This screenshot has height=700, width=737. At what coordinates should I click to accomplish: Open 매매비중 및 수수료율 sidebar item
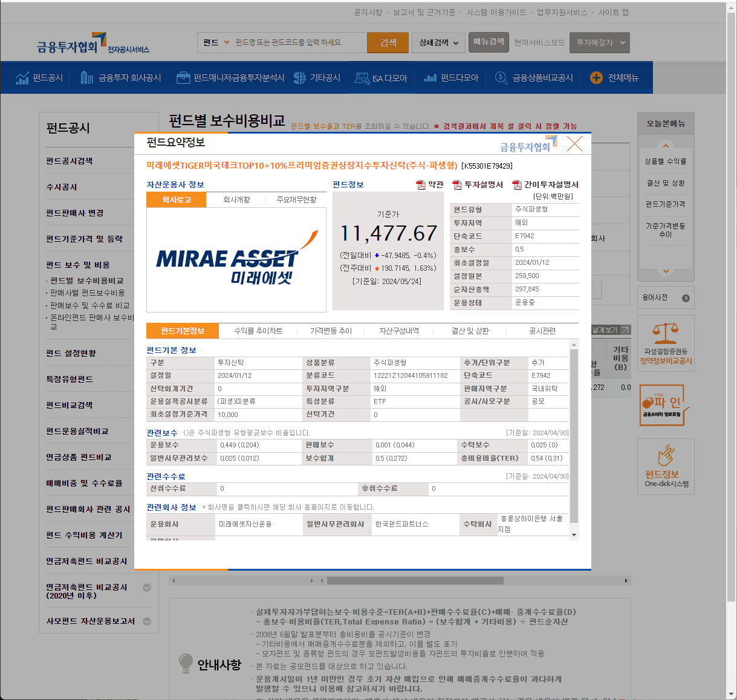pyautogui.click(x=84, y=483)
